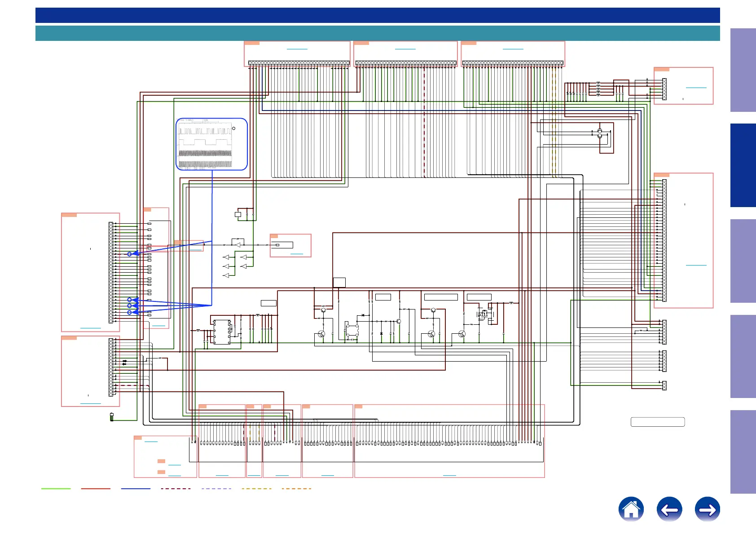Follow link under widest bottom connector block
This screenshot has width=756, height=535.
(x=449, y=475)
